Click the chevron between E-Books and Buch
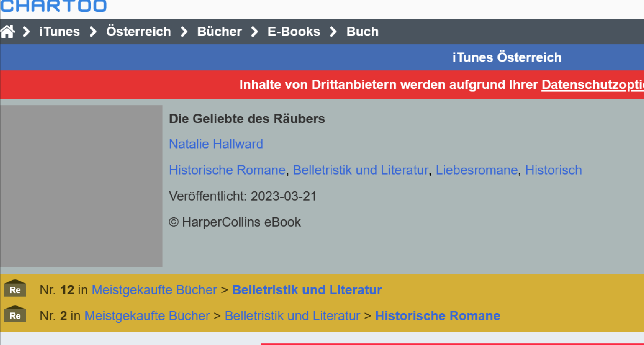The height and width of the screenshot is (345, 644). (x=333, y=31)
